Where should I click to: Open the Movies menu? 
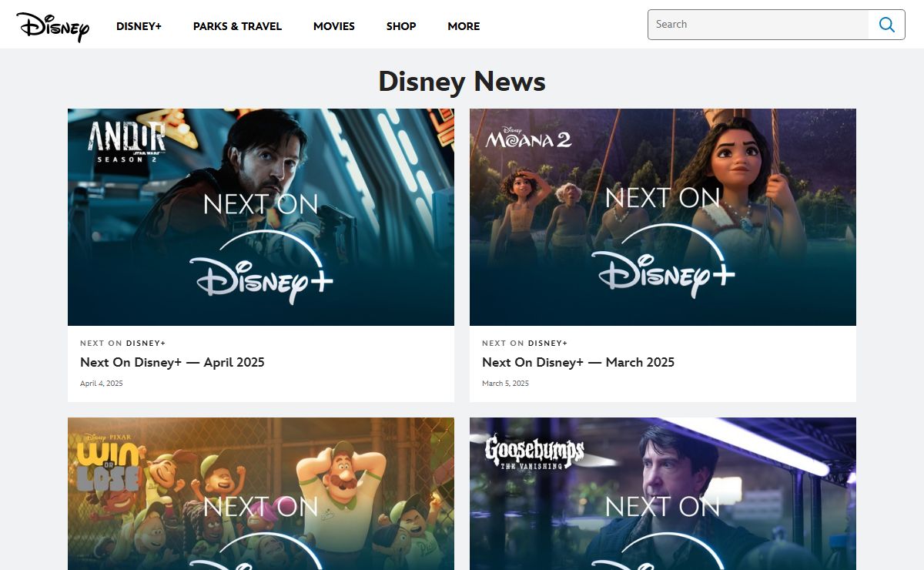(x=334, y=26)
